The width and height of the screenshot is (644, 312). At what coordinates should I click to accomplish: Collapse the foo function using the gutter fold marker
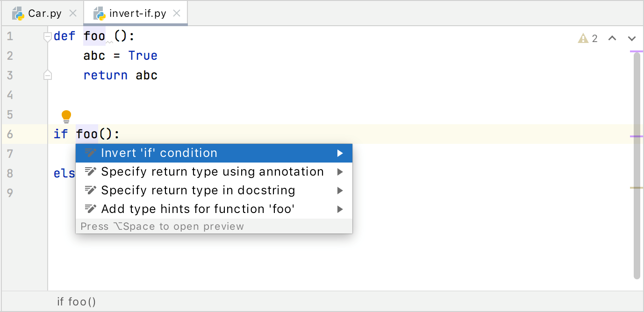pyautogui.click(x=47, y=35)
